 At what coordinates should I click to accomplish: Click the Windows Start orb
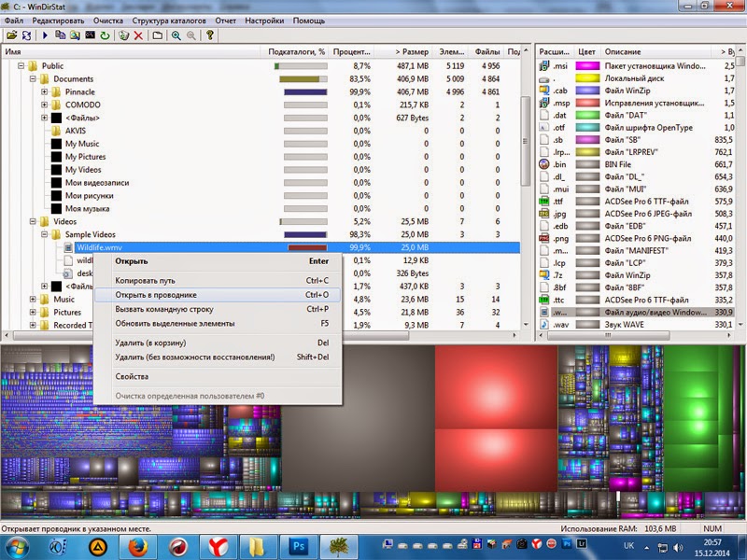coord(17,547)
